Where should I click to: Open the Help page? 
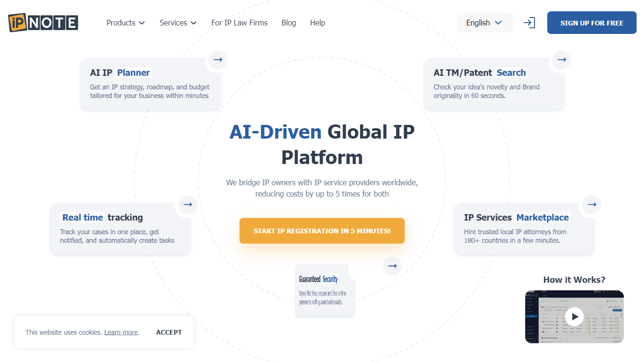tap(318, 23)
